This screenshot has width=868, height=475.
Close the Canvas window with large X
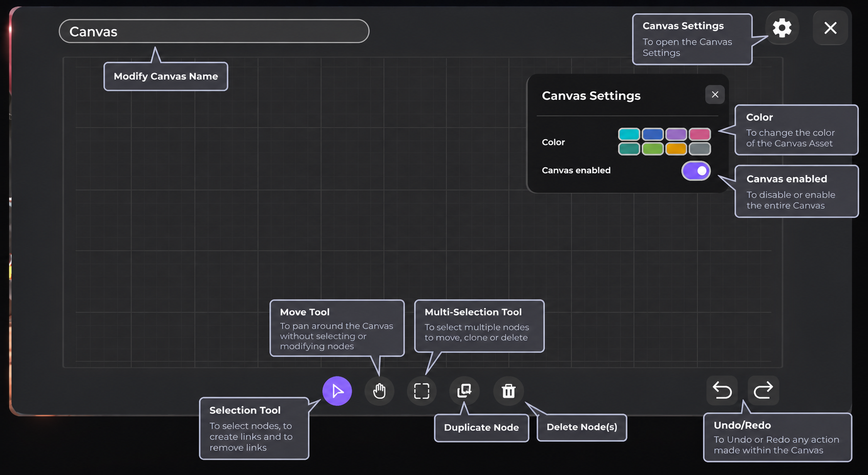830,28
